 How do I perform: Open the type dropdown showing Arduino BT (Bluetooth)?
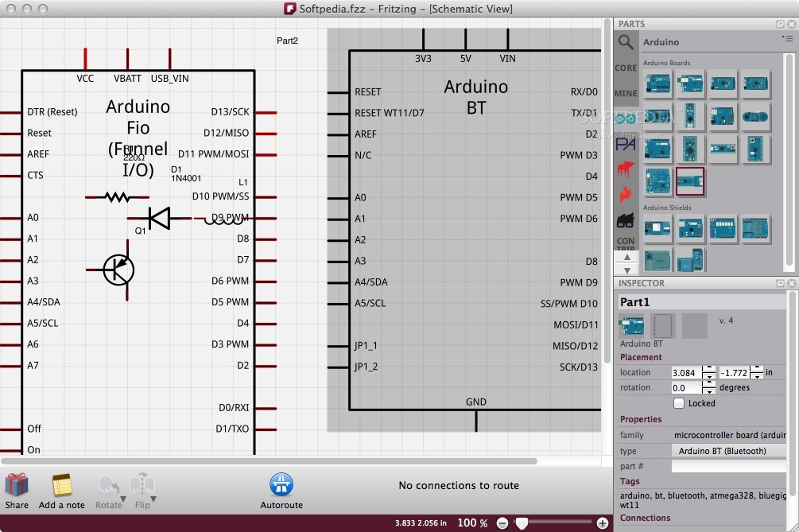pyautogui.click(x=729, y=451)
